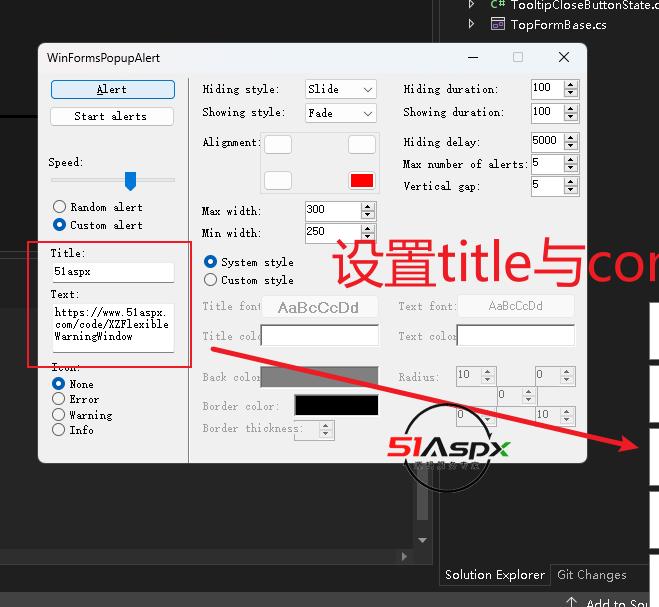Click the Min width field showing 250
This screenshot has height=607, width=659.
(x=332, y=232)
